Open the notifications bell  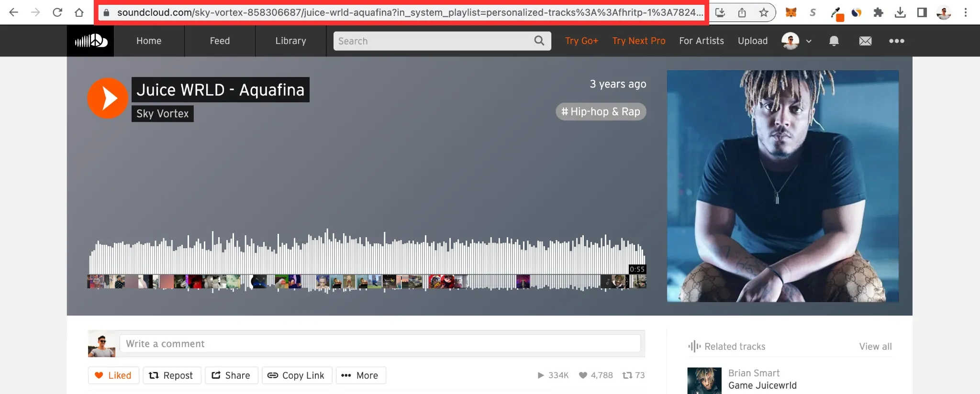tap(834, 41)
